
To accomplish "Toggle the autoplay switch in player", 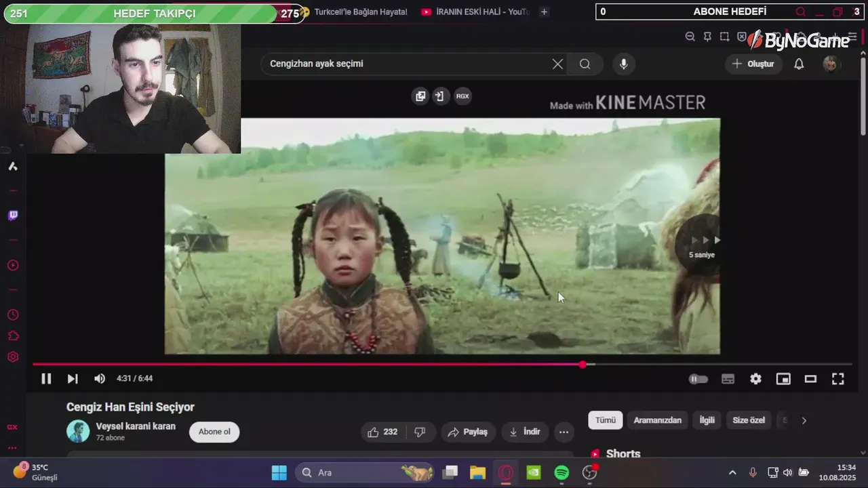I will pos(698,379).
